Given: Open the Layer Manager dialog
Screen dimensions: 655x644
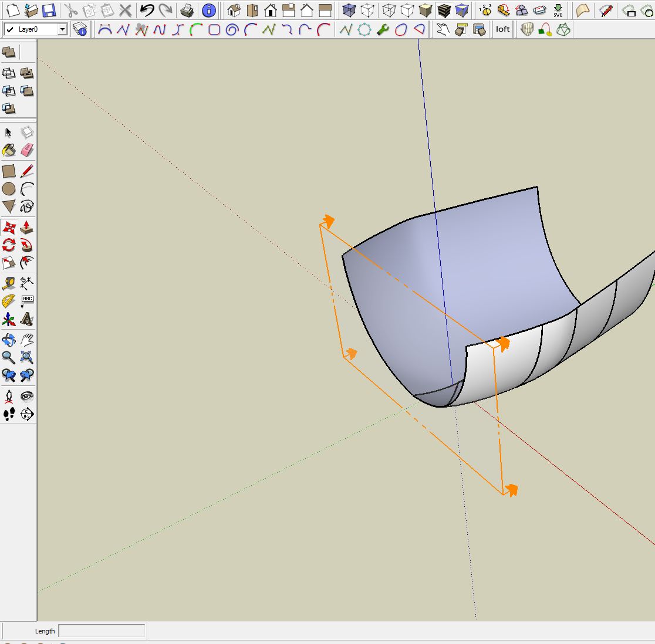Looking at the screenshot, I should 80,29.
